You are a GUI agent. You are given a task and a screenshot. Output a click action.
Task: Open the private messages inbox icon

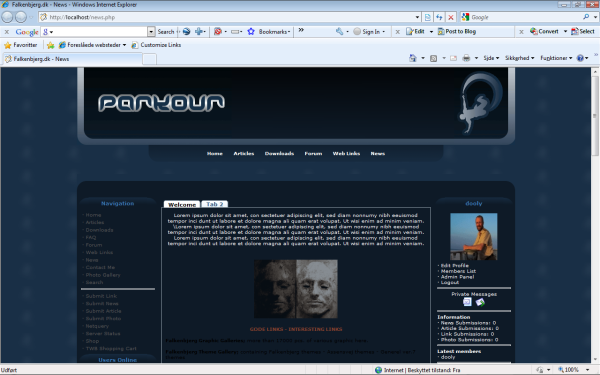click(467, 302)
